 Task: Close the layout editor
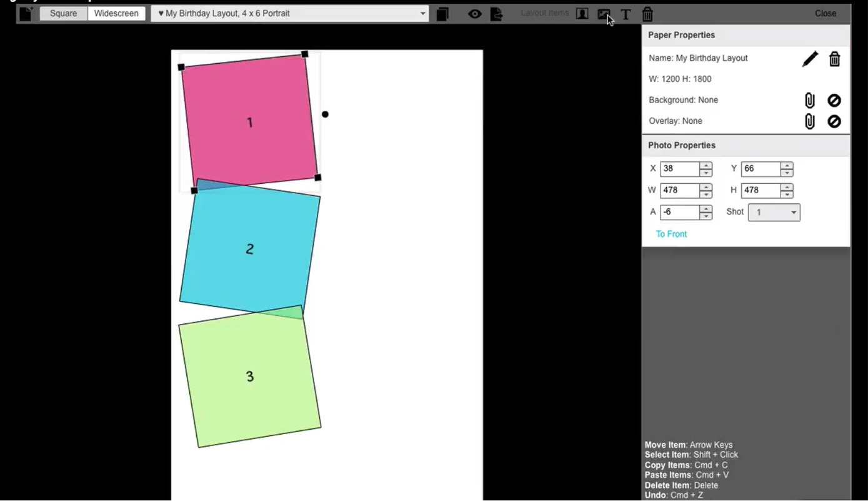pos(826,13)
